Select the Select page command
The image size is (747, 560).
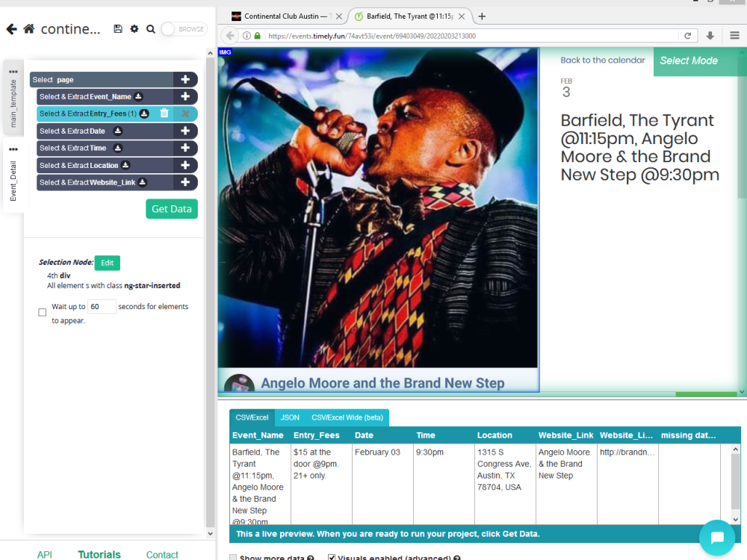coord(102,80)
